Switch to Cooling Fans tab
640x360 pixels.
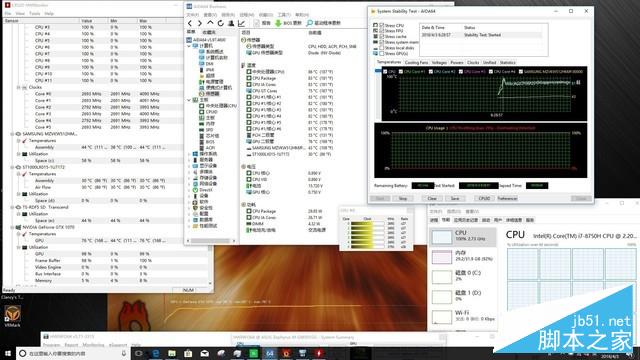(416, 62)
